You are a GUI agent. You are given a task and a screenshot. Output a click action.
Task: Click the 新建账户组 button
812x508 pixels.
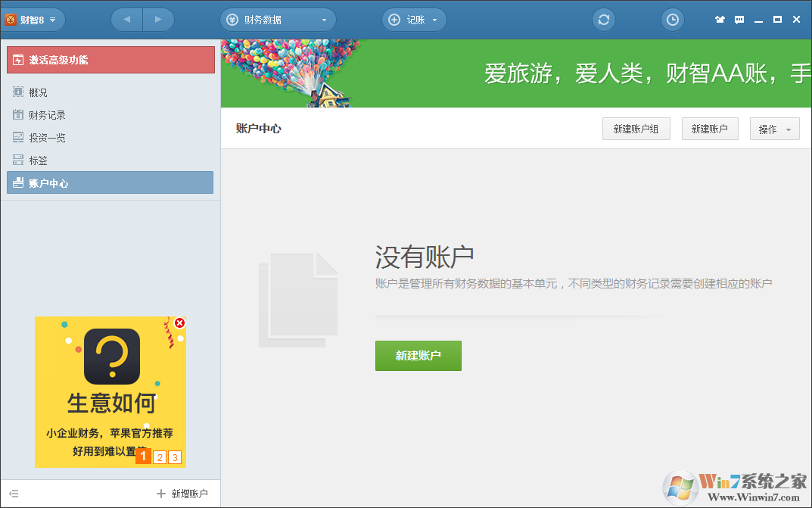coord(636,128)
